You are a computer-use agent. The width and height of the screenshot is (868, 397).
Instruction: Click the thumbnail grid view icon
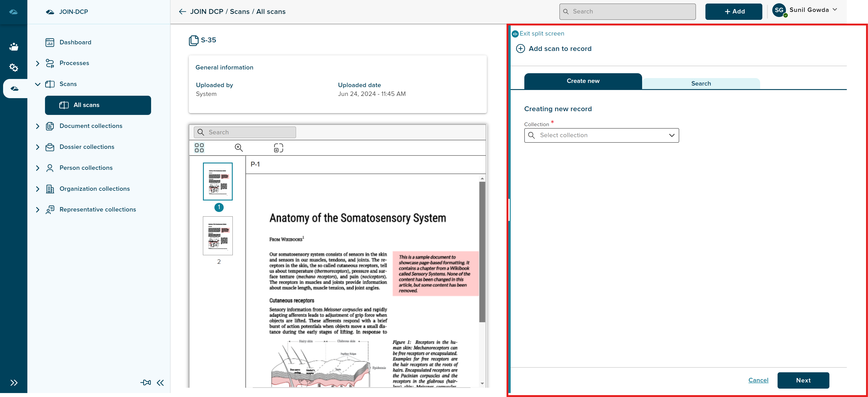pyautogui.click(x=199, y=148)
